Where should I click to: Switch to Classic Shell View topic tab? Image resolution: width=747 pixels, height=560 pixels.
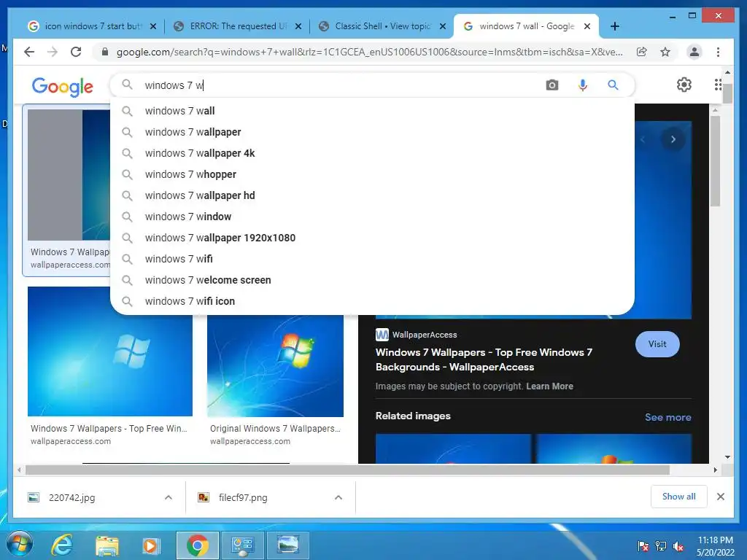382,26
